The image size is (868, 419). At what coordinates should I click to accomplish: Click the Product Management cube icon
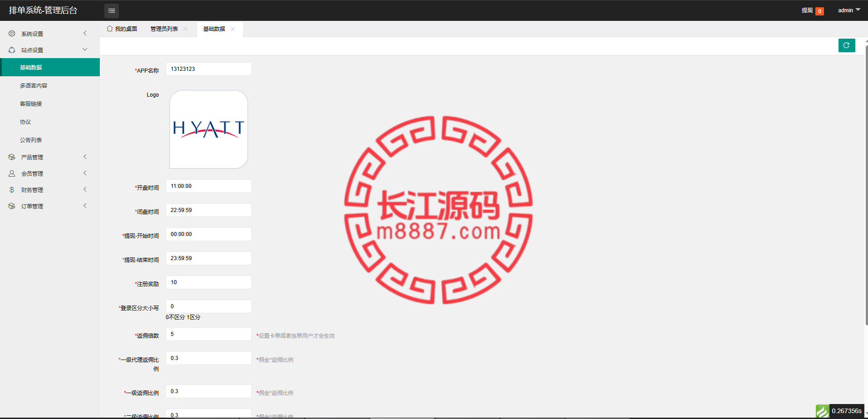click(x=12, y=157)
